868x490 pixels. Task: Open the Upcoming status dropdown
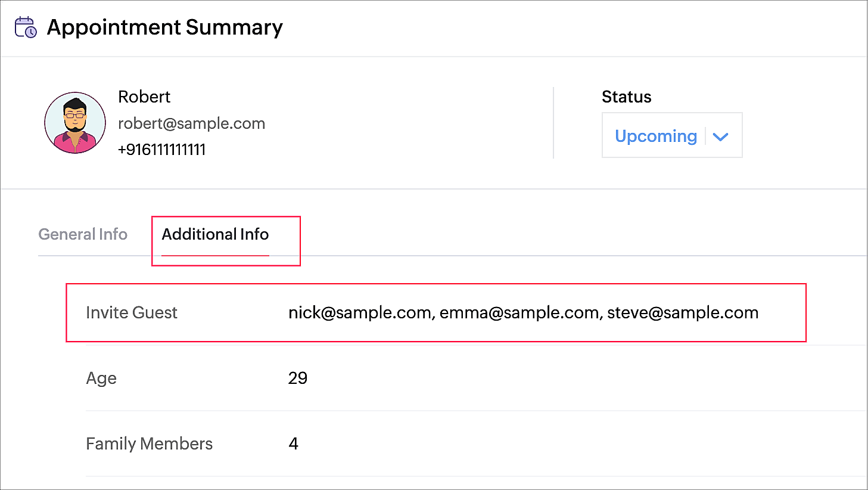pos(671,136)
